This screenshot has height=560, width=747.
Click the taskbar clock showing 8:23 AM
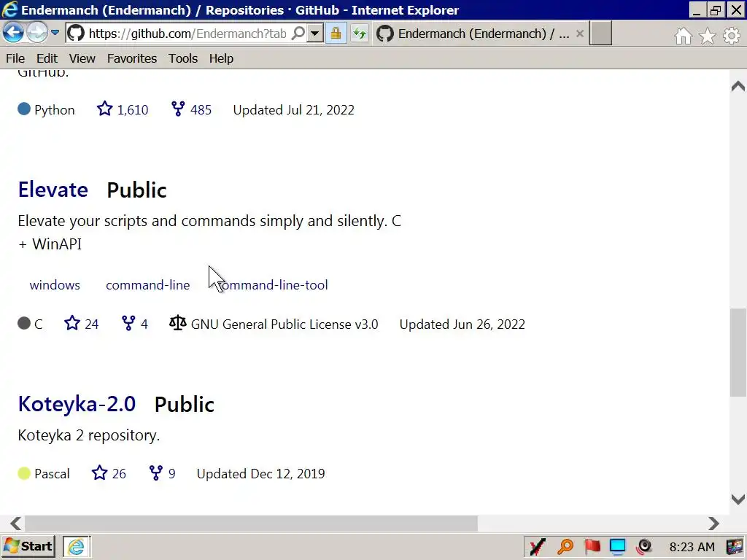pyautogui.click(x=692, y=547)
